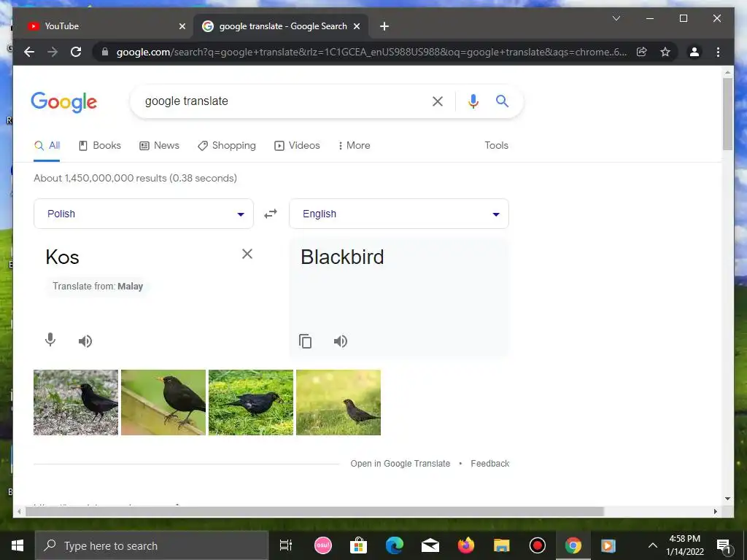Go back using the browser back arrow

(x=29, y=52)
